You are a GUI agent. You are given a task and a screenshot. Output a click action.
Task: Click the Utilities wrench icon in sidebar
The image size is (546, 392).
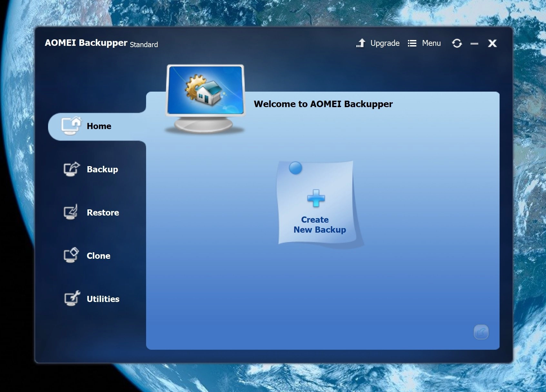coord(72,298)
